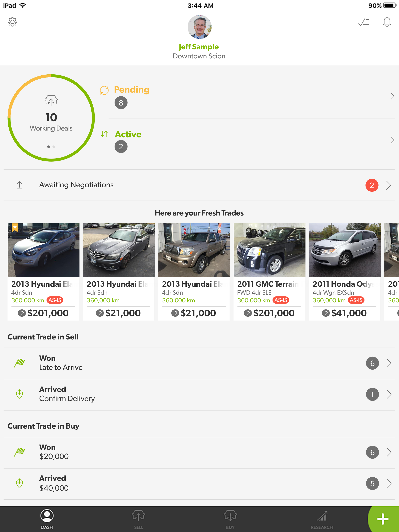This screenshot has width=399, height=532.
Task: Tap the green plus add button
Action: [x=383, y=519]
